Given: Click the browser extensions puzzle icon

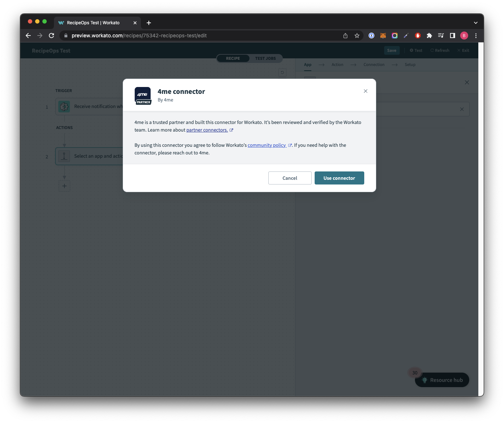Looking at the screenshot, I should (429, 36).
